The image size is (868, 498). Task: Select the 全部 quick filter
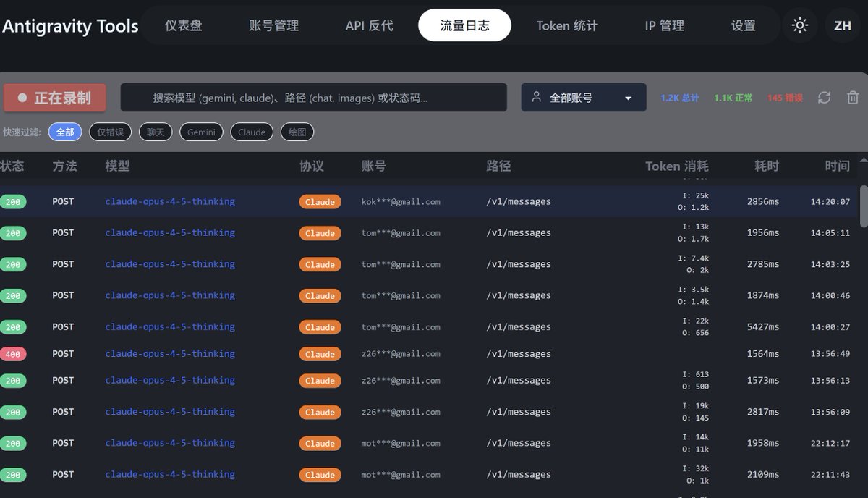[65, 132]
